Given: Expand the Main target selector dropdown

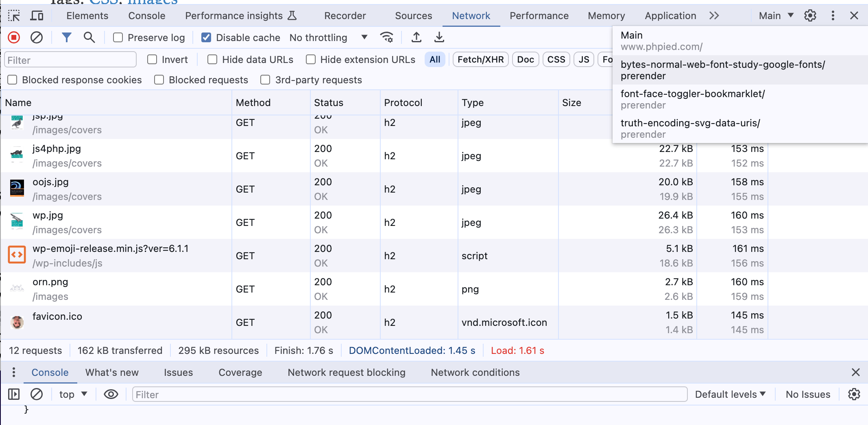Looking at the screenshot, I should pyautogui.click(x=776, y=16).
